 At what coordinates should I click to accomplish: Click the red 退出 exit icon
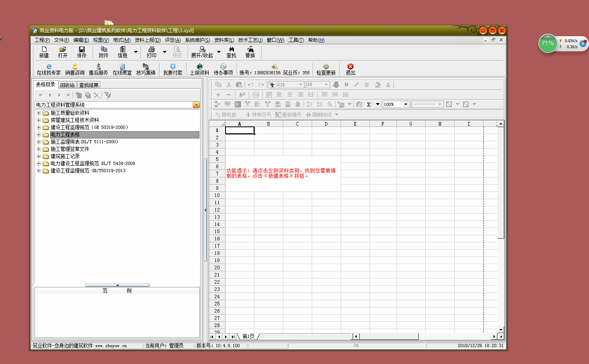(x=350, y=67)
